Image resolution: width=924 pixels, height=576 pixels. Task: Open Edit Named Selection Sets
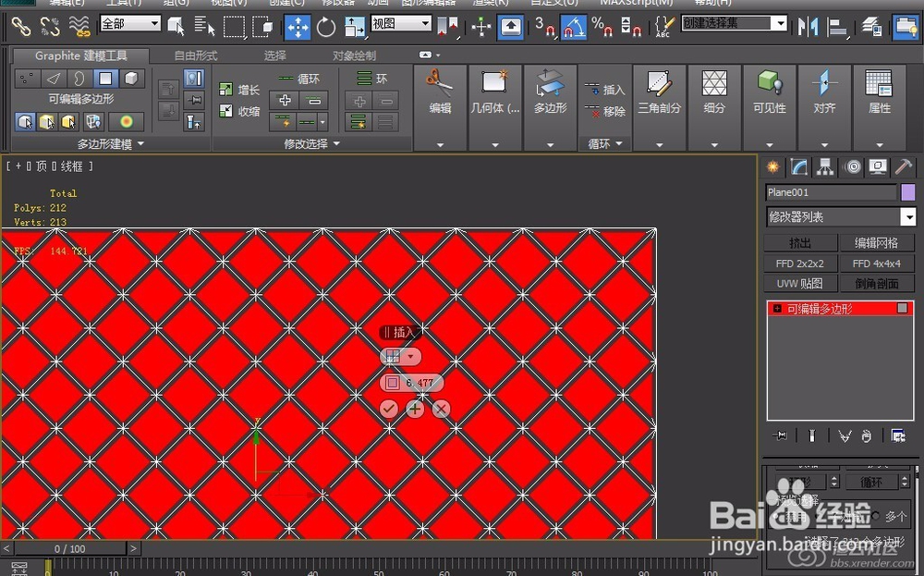click(x=664, y=27)
